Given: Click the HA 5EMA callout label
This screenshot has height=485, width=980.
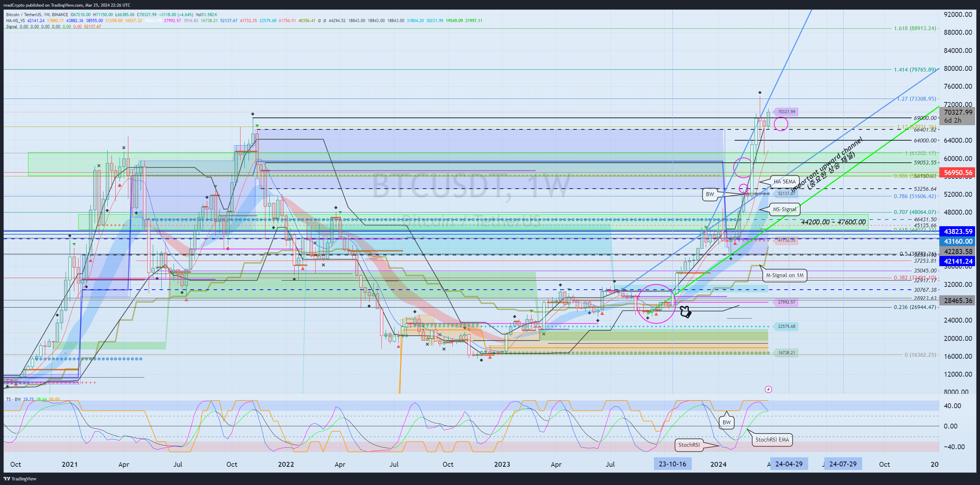Looking at the screenshot, I should 784,181.
